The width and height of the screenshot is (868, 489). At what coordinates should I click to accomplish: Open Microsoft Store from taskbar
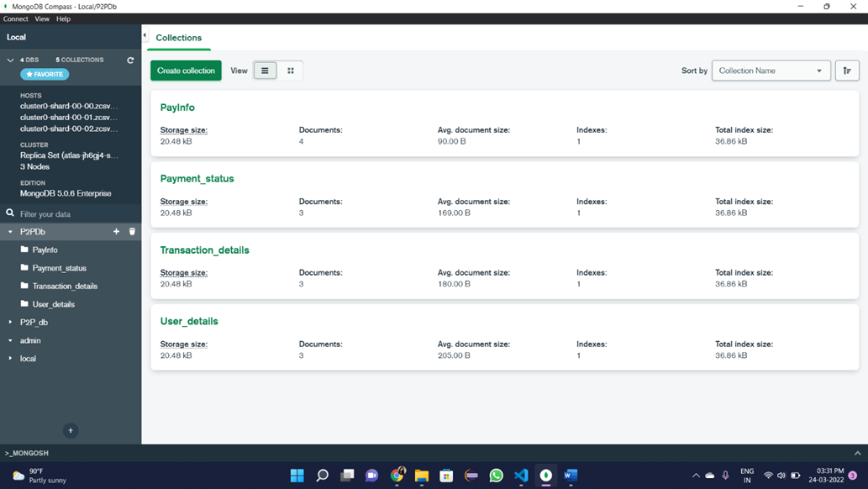(446, 476)
